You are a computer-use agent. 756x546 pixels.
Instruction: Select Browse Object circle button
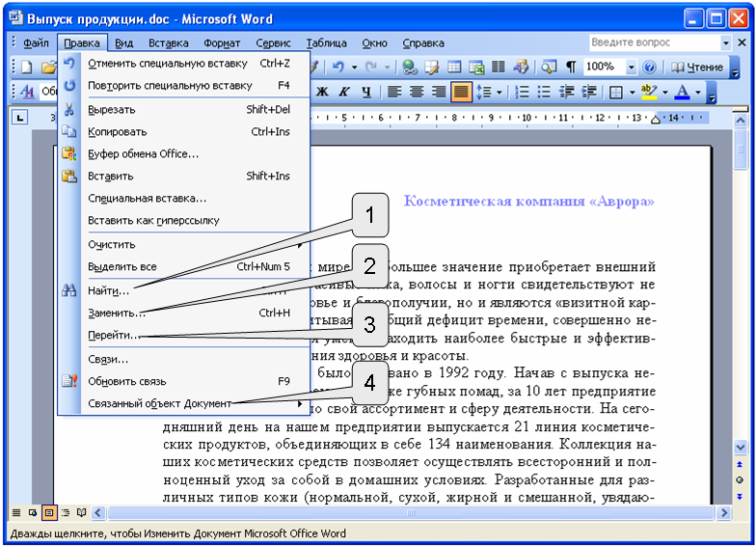740,480
